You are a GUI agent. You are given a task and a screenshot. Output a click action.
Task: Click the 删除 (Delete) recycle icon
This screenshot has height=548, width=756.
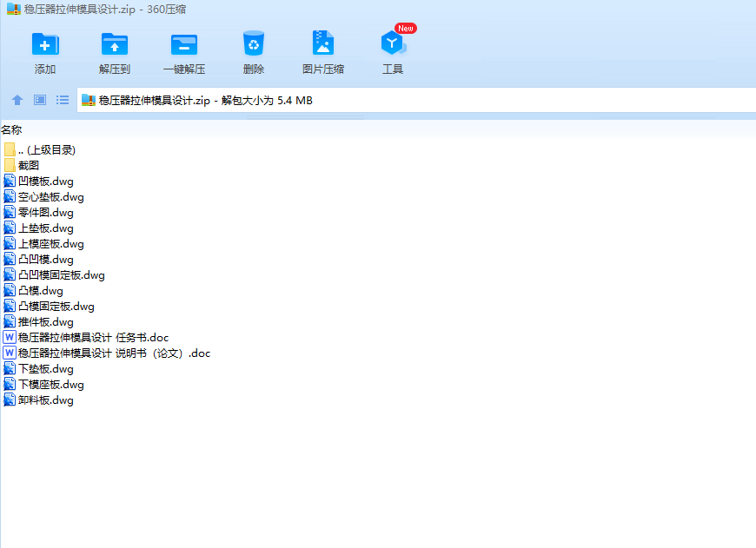coord(254,43)
